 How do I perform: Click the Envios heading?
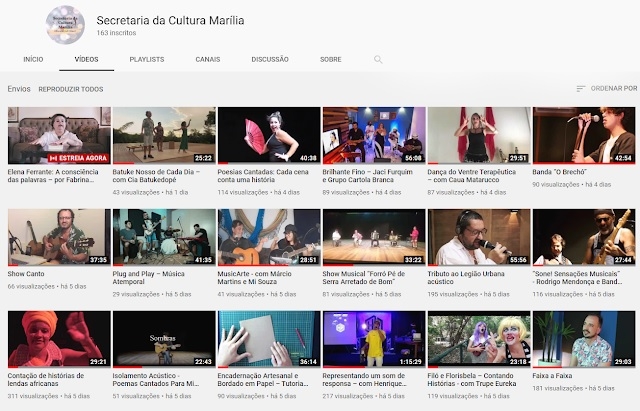19,89
